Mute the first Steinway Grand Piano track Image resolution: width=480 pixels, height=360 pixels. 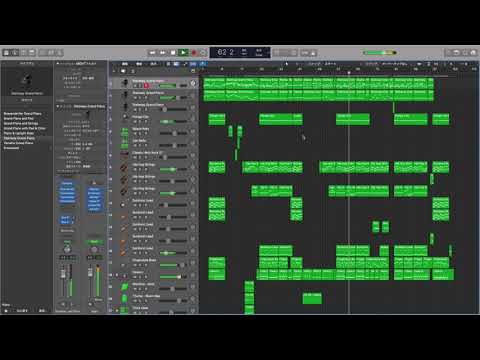pyautogui.click(x=136, y=86)
